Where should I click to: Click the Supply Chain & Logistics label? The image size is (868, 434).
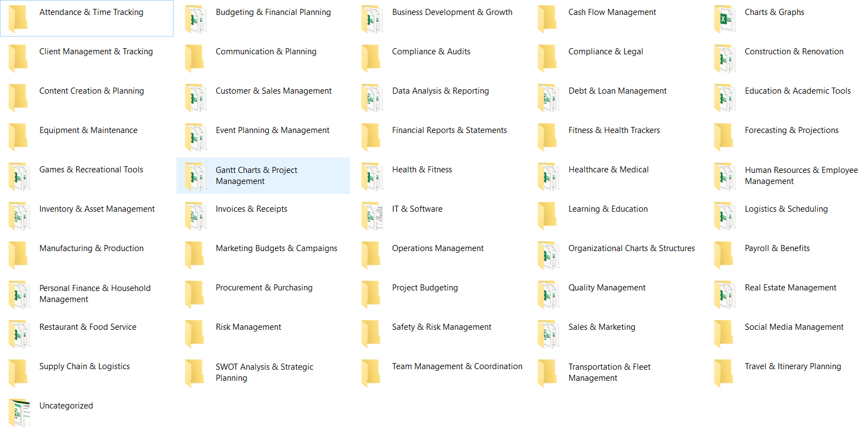[84, 366]
